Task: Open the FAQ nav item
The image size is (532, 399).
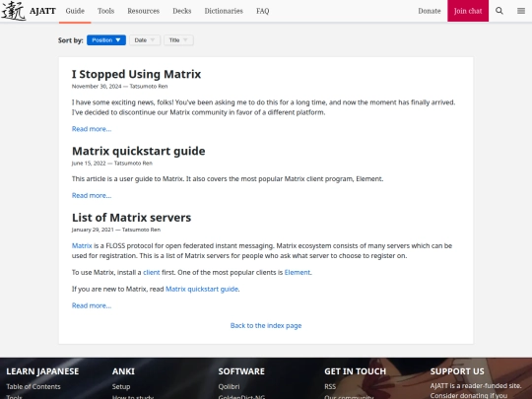Action: pyautogui.click(x=263, y=11)
